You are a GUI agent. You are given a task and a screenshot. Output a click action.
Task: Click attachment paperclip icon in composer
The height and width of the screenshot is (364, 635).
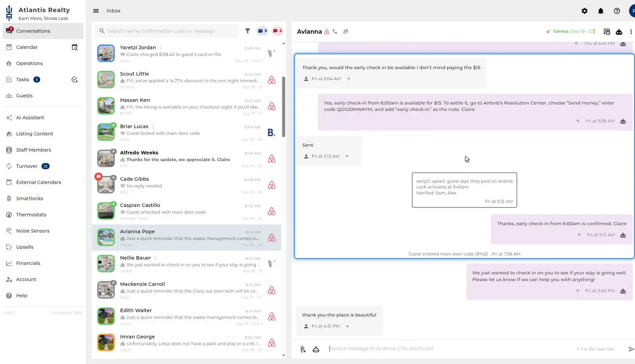tap(303, 349)
